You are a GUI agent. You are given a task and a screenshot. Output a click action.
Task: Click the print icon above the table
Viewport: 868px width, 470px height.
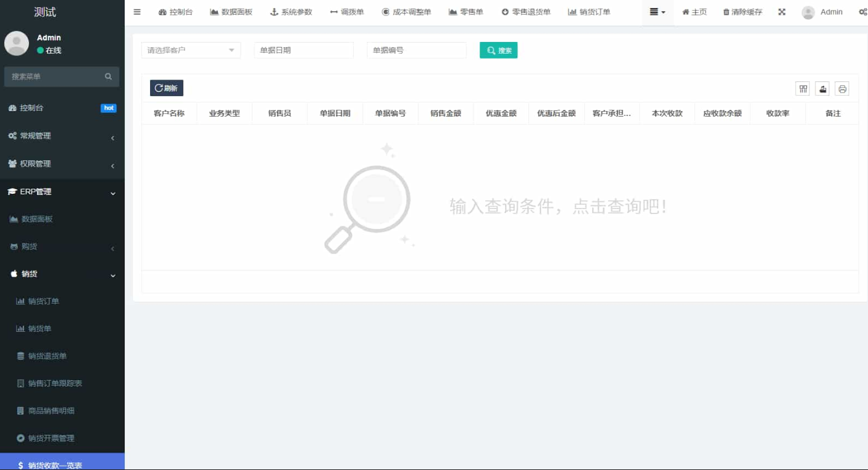[x=842, y=88]
